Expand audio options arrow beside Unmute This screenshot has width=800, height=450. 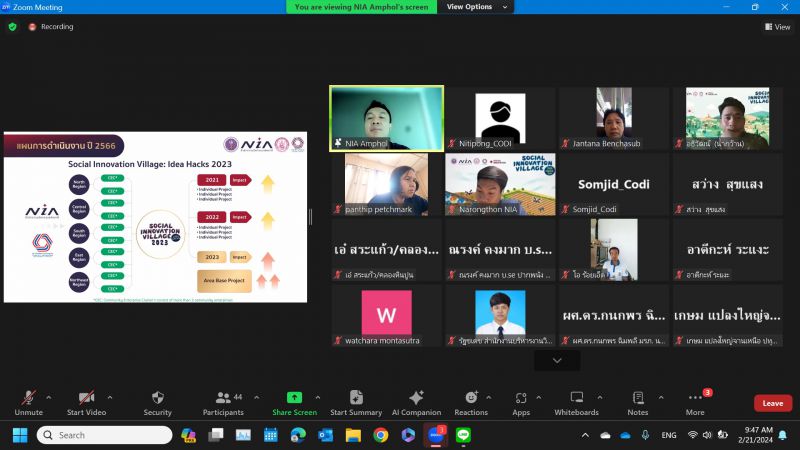[49, 396]
